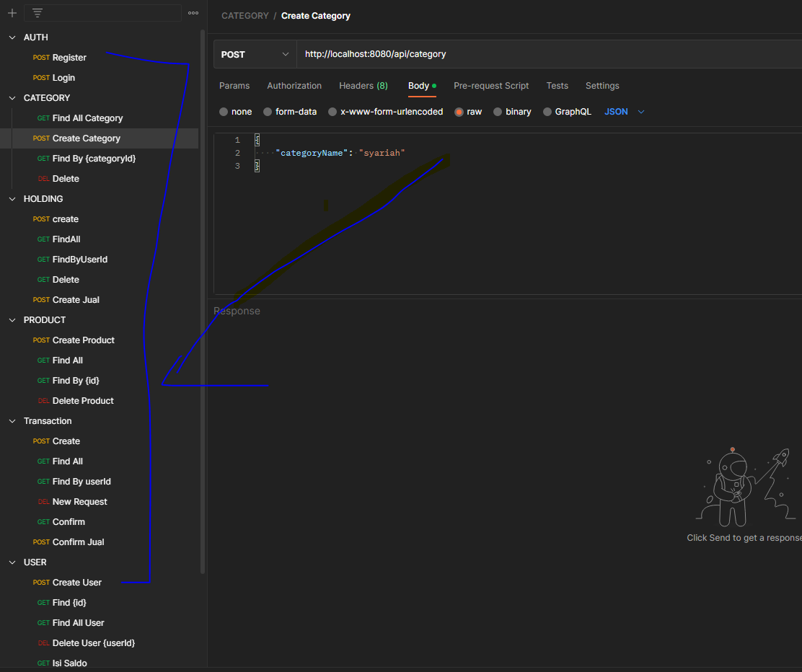Select the raw body radio button
Viewport: 802px width, 672px height.
coord(459,112)
